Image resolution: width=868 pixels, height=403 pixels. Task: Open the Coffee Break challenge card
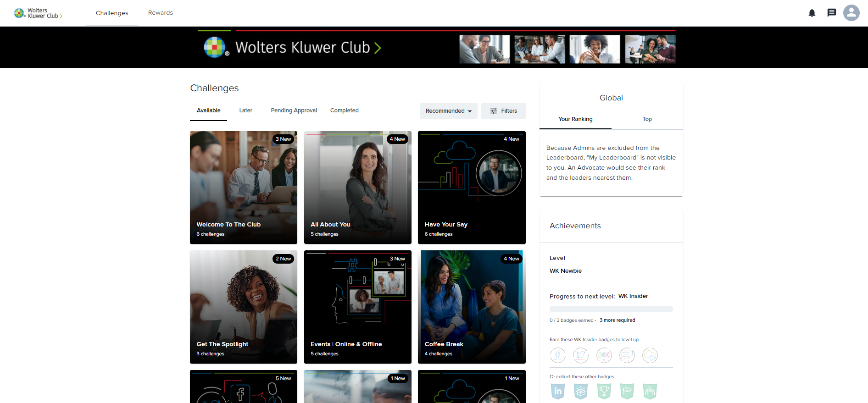click(471, 307)
